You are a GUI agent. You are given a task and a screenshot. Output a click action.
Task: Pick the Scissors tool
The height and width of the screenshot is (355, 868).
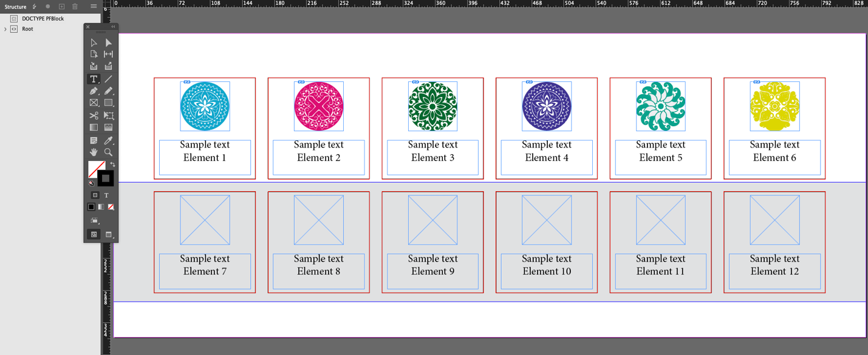pyautogui.click(x=94, y=115)
